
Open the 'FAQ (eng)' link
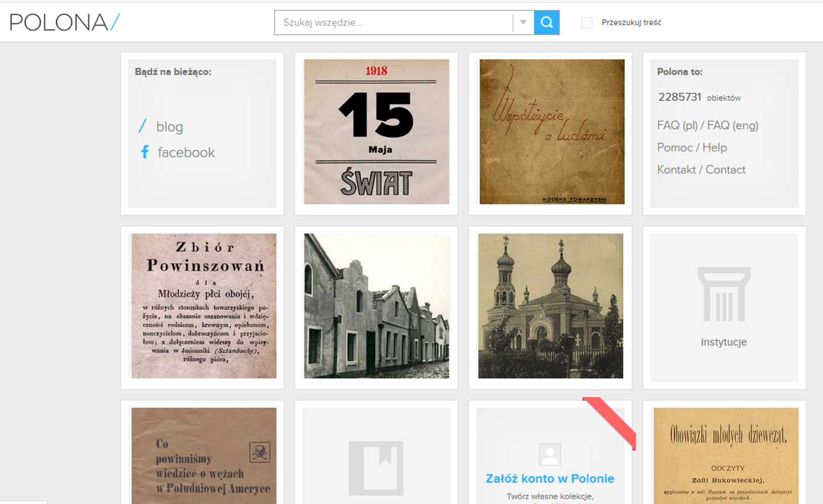(x=733, y=125)
